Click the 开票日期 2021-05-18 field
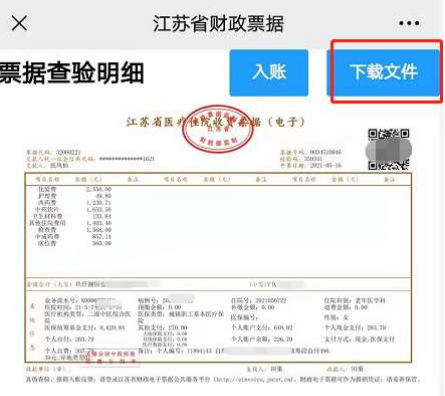Viewport: 445px width, 396px height. point(311,166)
